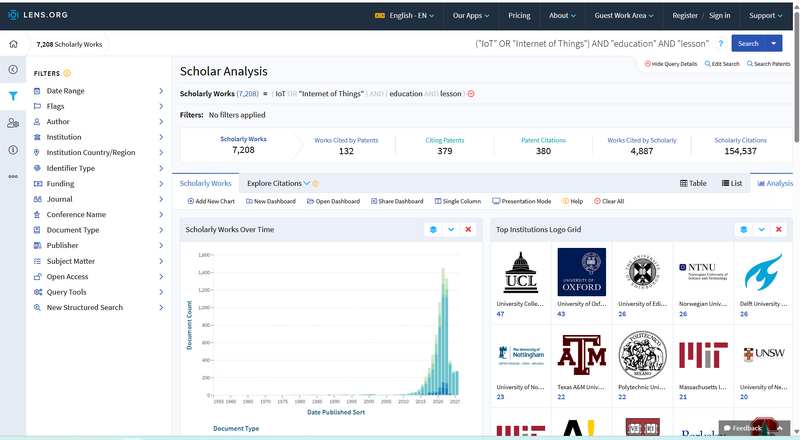Open the Search button dropdown arrow

pyautogui.click(x=775, y=44)
